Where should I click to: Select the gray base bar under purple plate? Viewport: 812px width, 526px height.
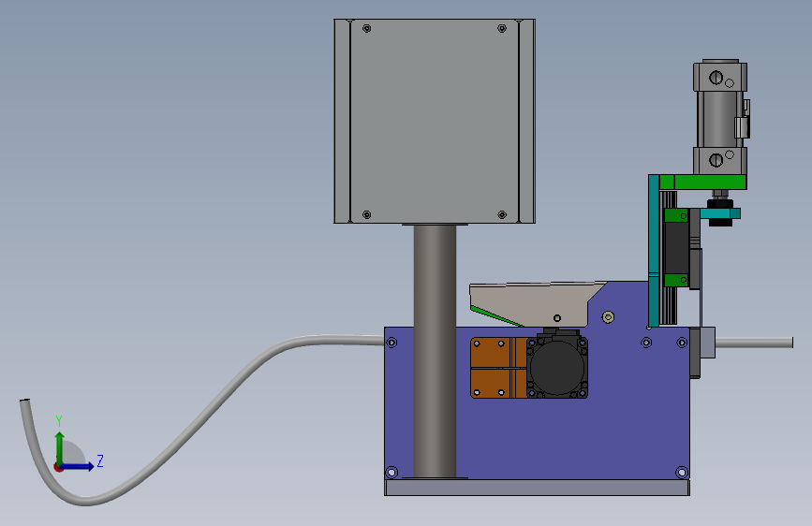pyautogui.click(x=537, y=488)
